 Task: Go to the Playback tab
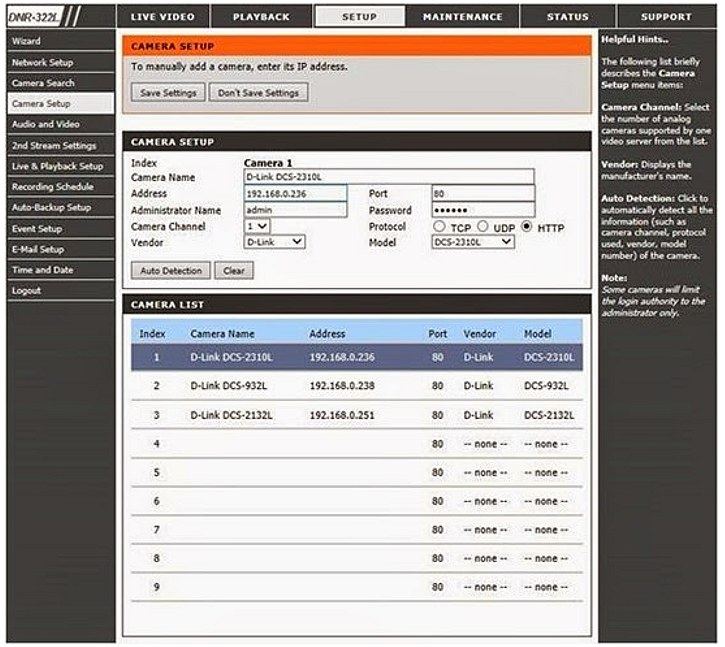point(260,17)
